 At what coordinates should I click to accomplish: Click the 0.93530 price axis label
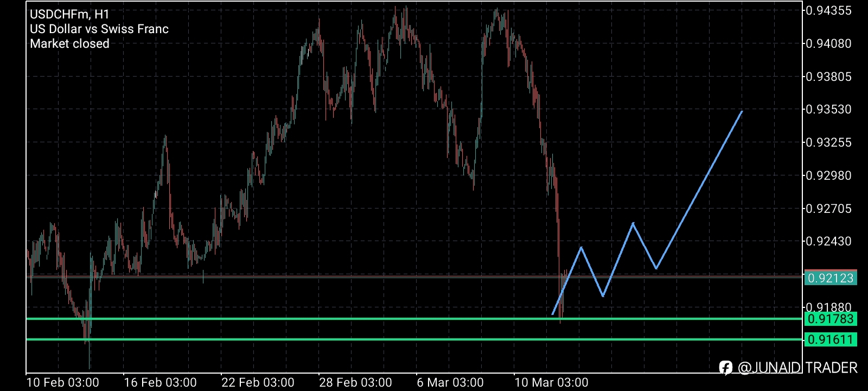click(x=828, y=109)
